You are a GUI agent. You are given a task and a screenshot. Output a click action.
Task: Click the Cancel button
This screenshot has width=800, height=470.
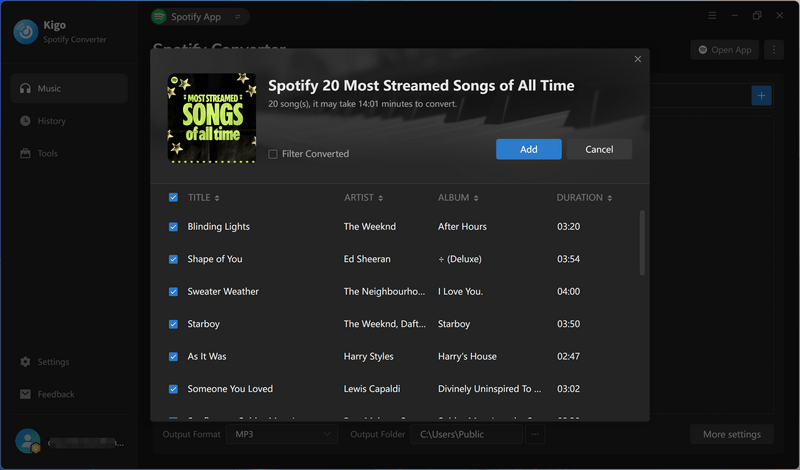point(599,149)
